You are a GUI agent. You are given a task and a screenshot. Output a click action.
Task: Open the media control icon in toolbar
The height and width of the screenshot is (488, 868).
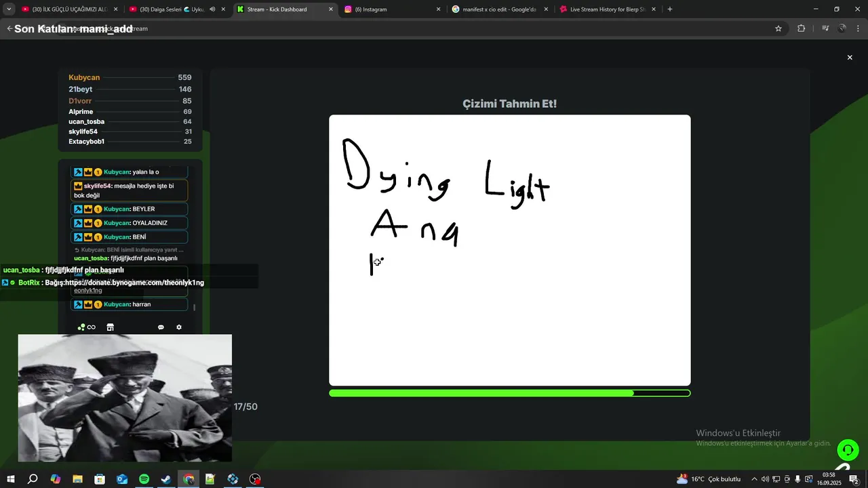(825, 28)
